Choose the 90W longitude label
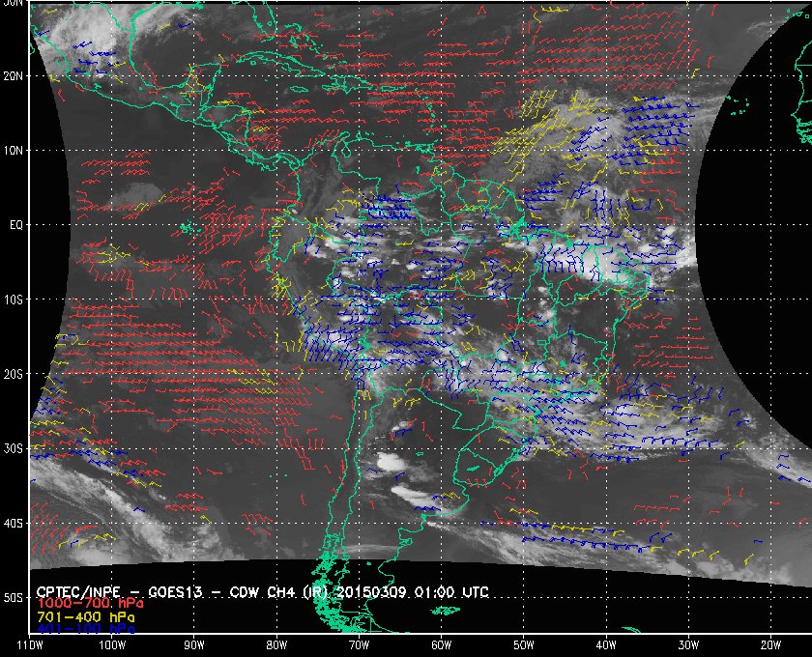The image size is (812, 657). pyautogui.click(x=194, y=644)
